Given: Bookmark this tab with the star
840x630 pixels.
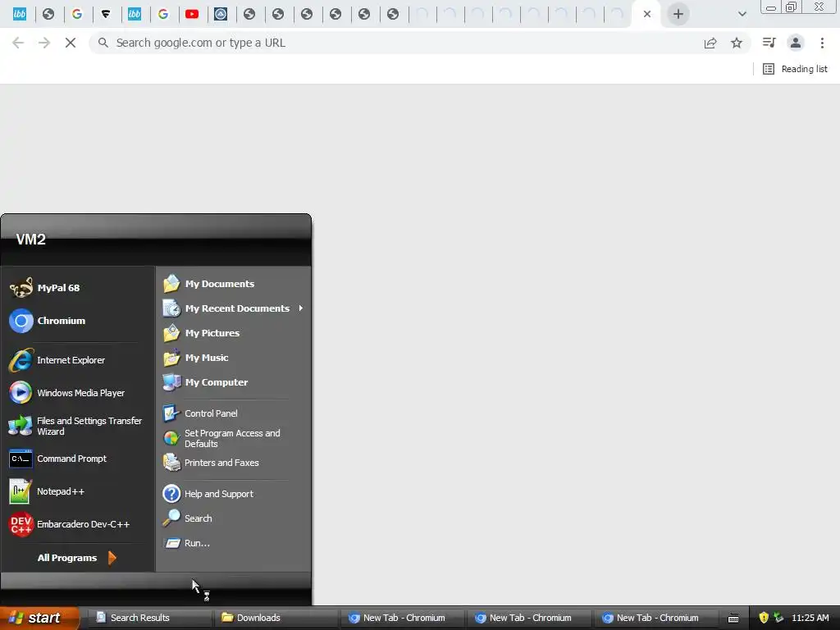Looking at the screenshot, I should coord(737,43).
